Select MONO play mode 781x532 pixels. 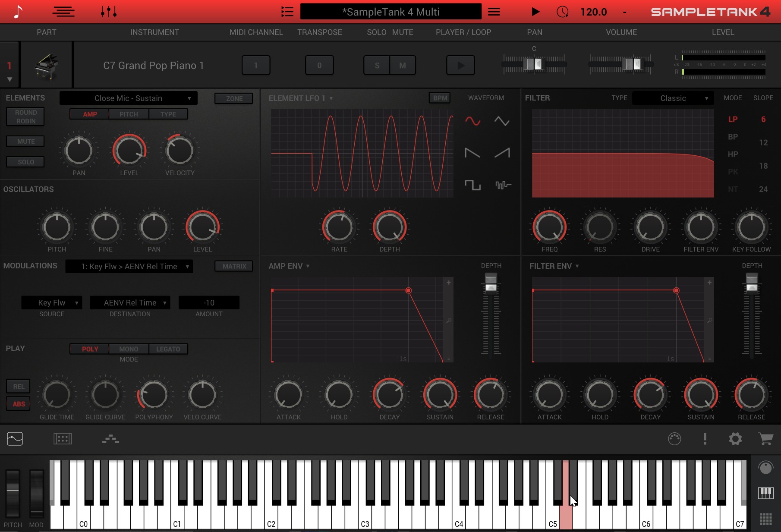click(x=129, y=349)
